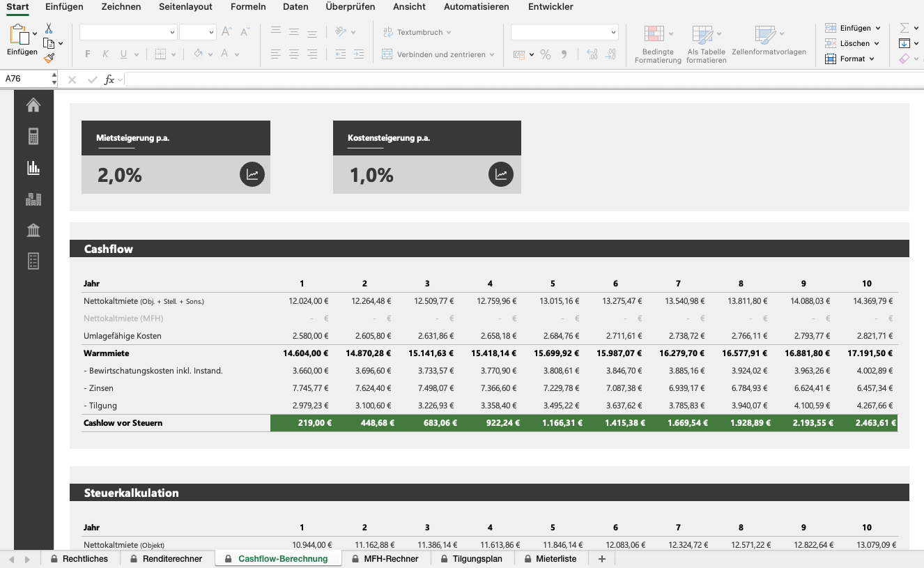
Task: Add a new worksheet with the plus button
Action: [x=601, y=558]
